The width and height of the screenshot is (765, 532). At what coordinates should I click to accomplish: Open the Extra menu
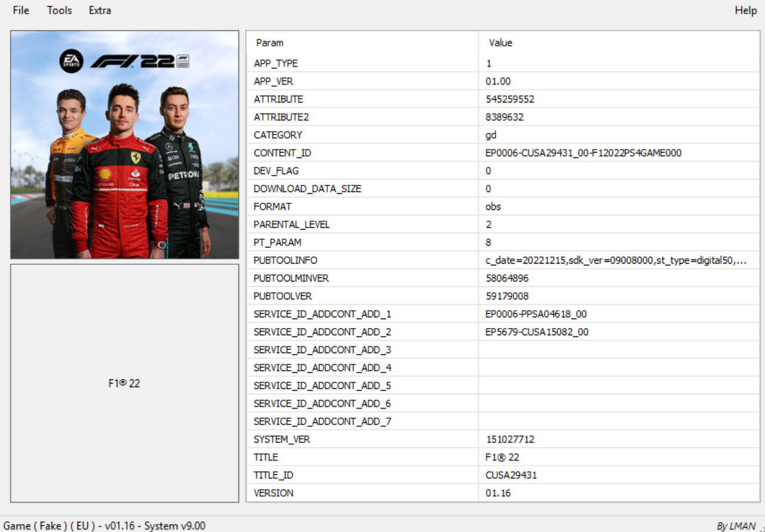[x=100, y=10]
